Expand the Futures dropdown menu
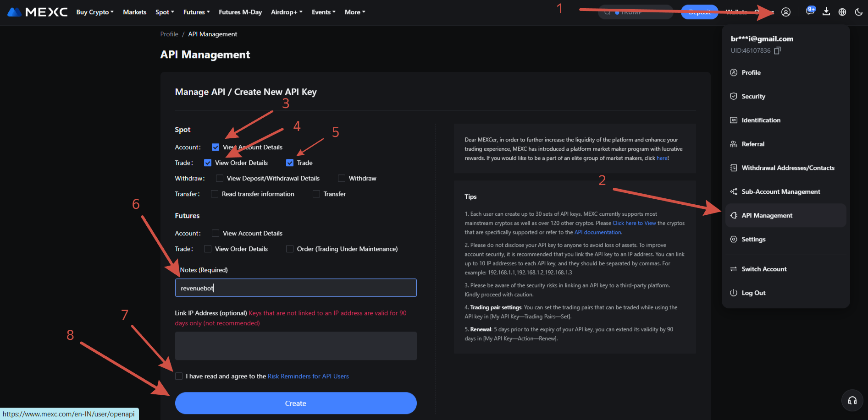868x420 pixels. [x=196, y=12]
